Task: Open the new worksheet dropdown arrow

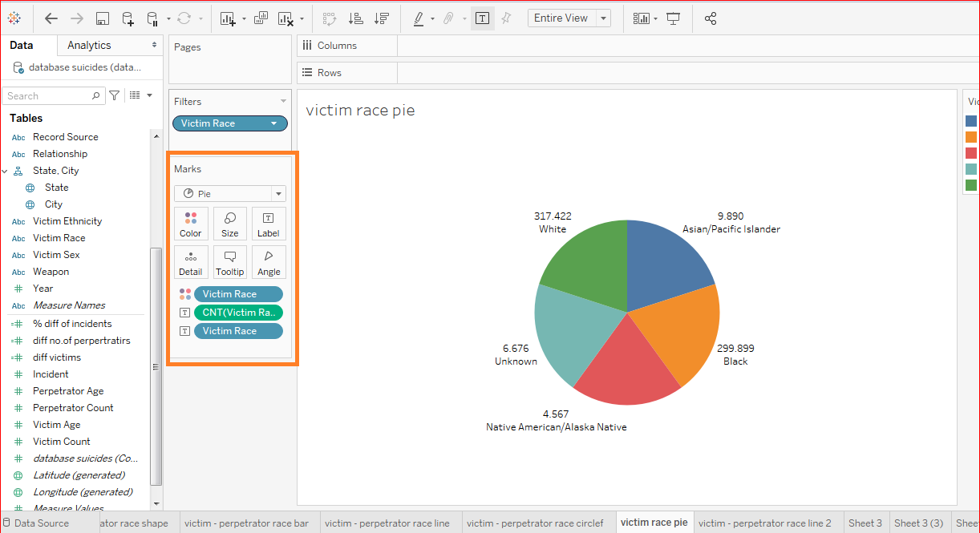Action: tap(244, 18)
